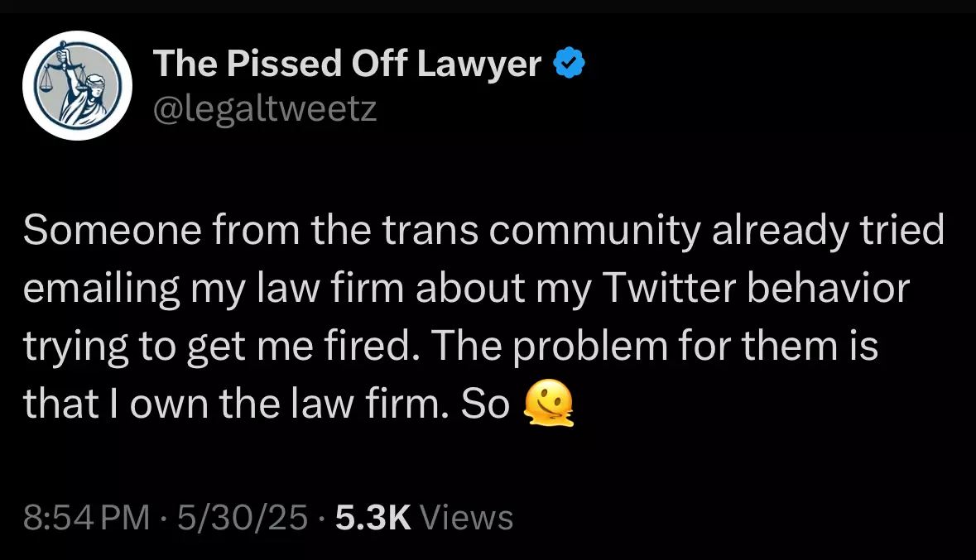
Task: Click the 8:54 PM timestamp
Action: (87, 518)
